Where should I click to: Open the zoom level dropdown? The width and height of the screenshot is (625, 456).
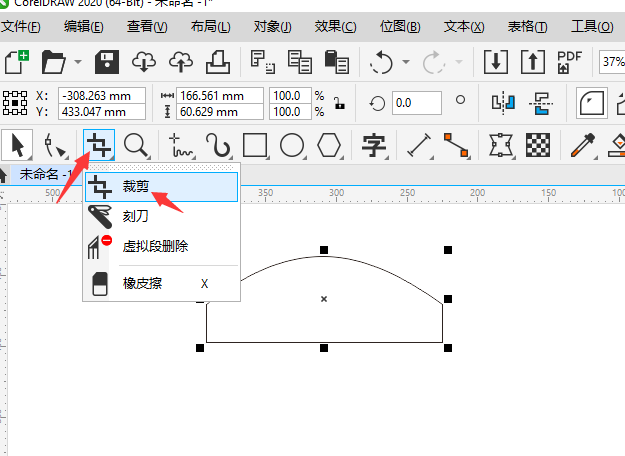pyautogui.click(x=611, y=62)
